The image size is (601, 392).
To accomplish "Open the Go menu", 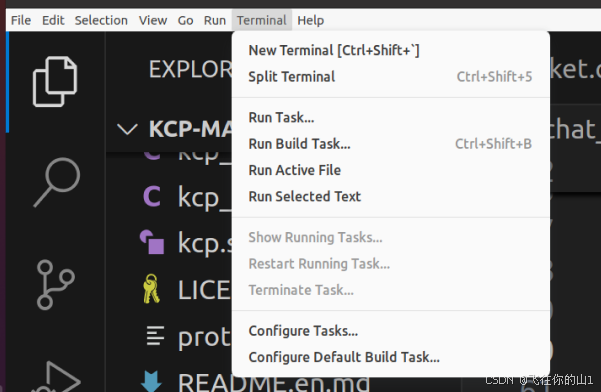I will tap(185, 20).
